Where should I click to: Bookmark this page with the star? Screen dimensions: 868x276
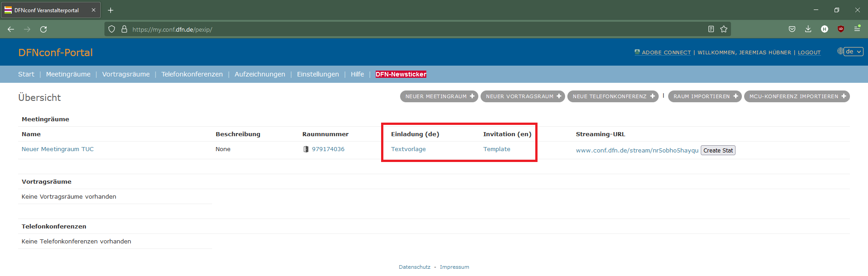pyautogui.click(x=724, y=29)
